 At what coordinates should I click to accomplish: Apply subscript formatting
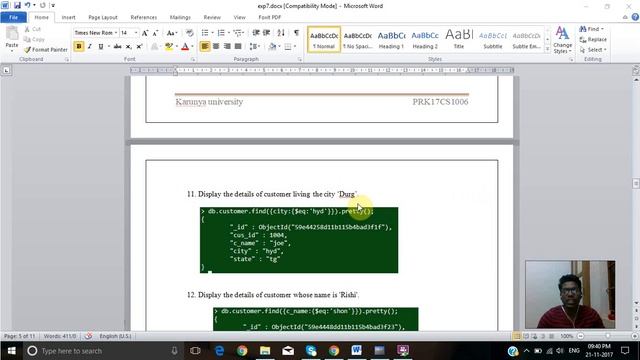pyautogui.click(x=129, y=47)
